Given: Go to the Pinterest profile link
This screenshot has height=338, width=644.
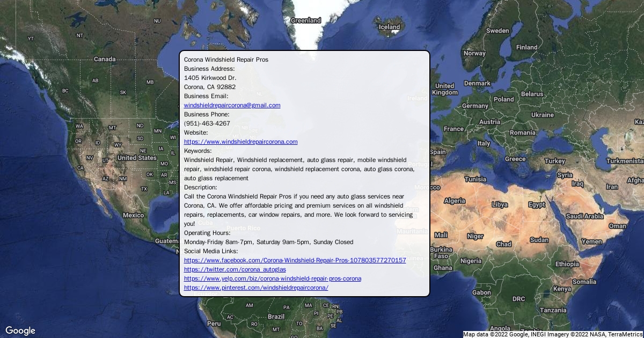Looking at the screenshot, I should click(255, 288).
